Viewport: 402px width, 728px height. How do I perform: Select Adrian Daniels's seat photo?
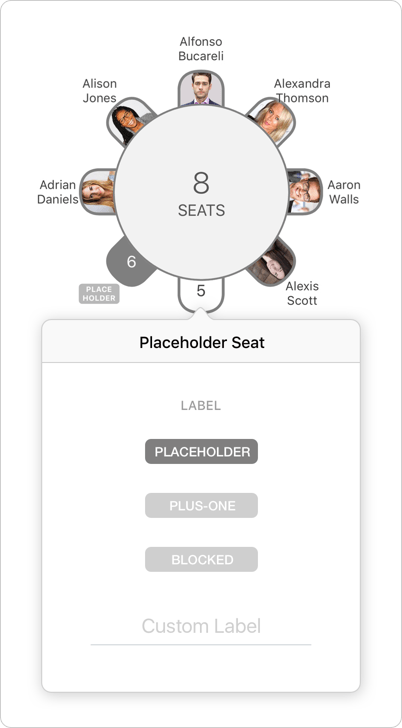(98, 191)
